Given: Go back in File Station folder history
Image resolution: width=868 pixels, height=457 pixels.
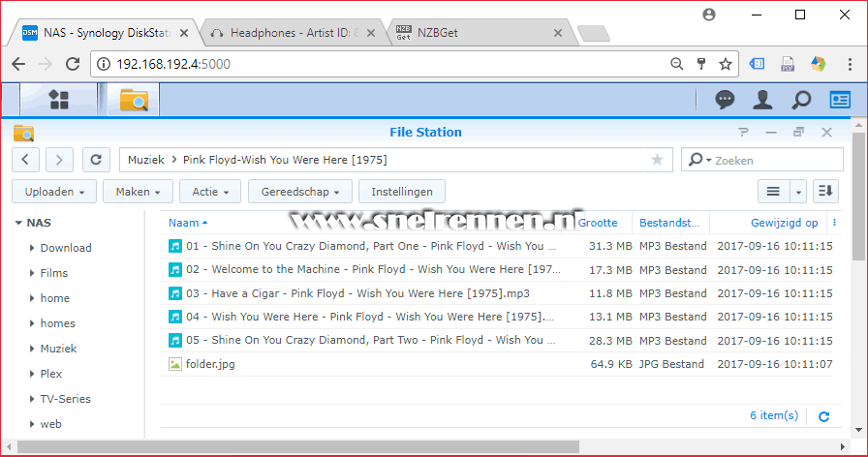Looking at the screenshot, I should tap(25, 160).
